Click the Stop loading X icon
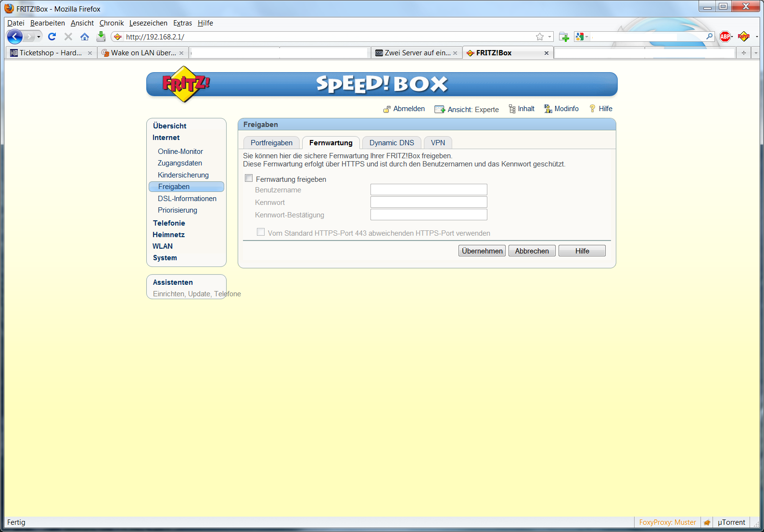The width and height of the screenshot is (764, 532). pos(68,37)
